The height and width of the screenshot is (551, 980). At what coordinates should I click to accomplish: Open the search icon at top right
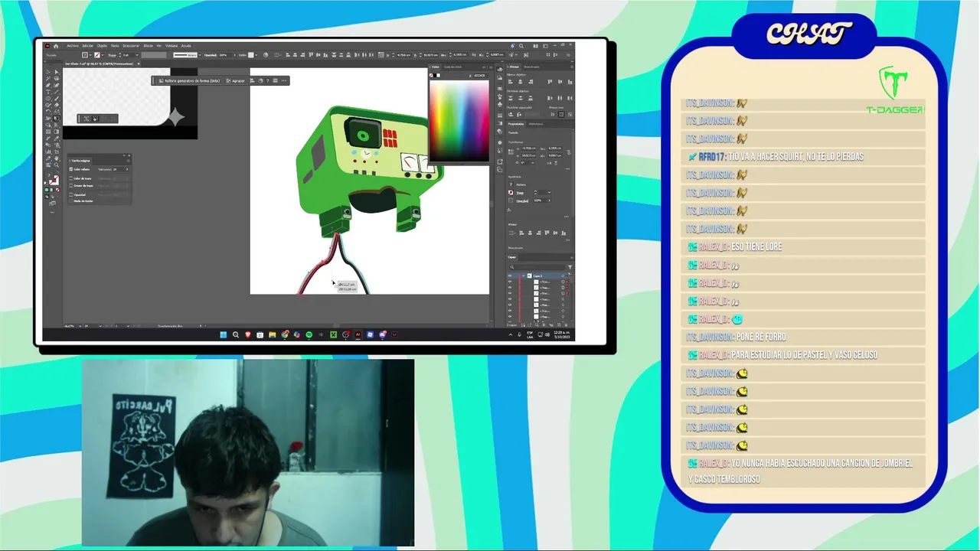[x=521, y=46]
